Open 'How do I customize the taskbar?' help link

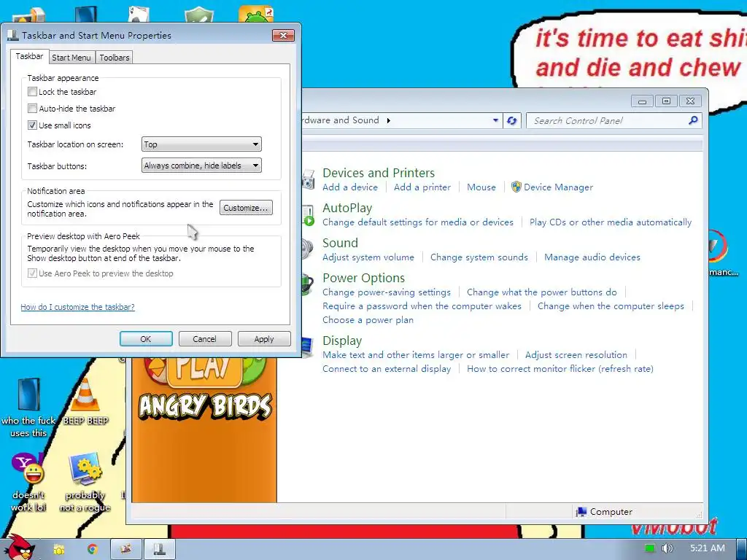click(77, 307)
